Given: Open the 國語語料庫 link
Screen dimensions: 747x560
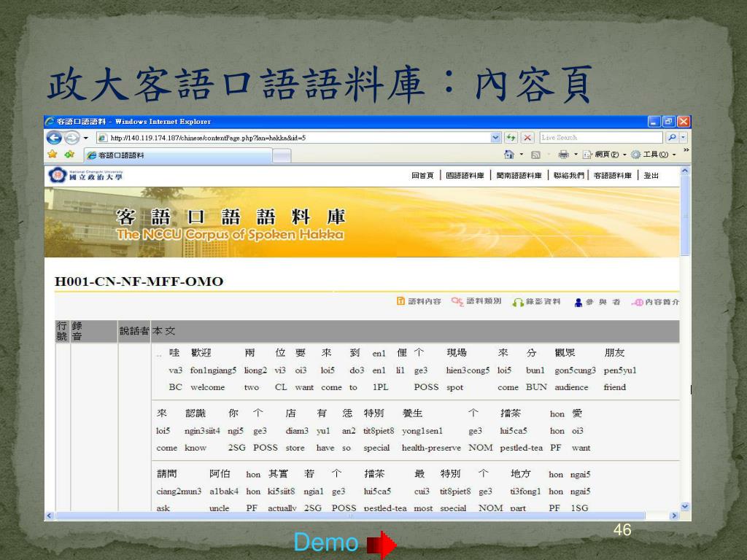Looking at the screenshot, I should (465, 176).
